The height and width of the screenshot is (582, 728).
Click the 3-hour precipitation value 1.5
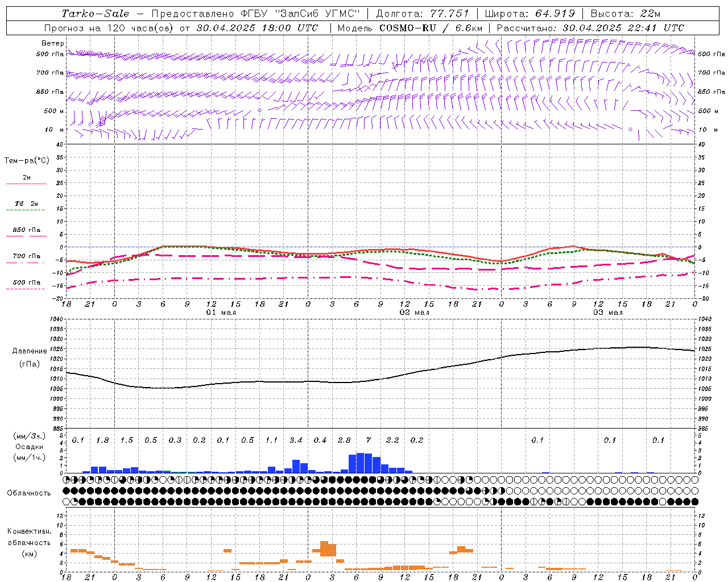[x=126, y=440]
